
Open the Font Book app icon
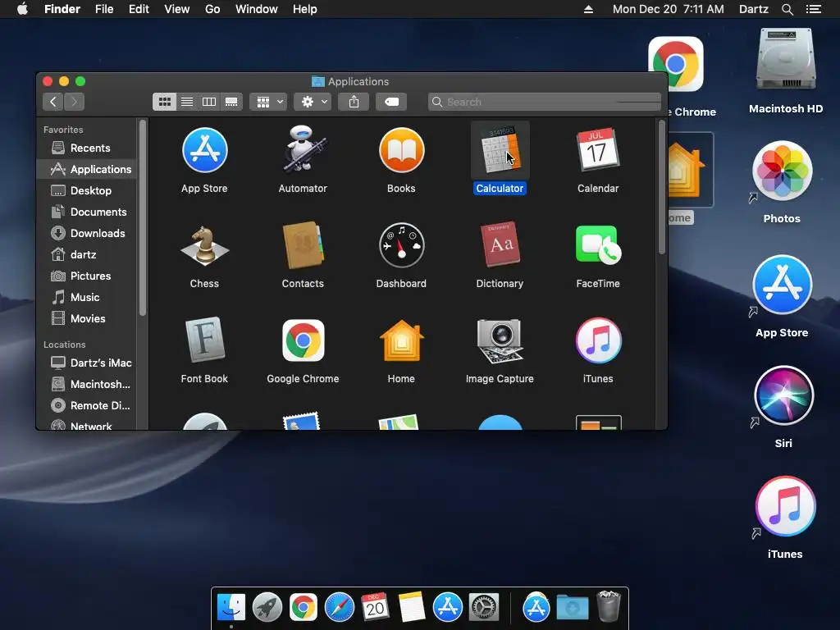204,340
